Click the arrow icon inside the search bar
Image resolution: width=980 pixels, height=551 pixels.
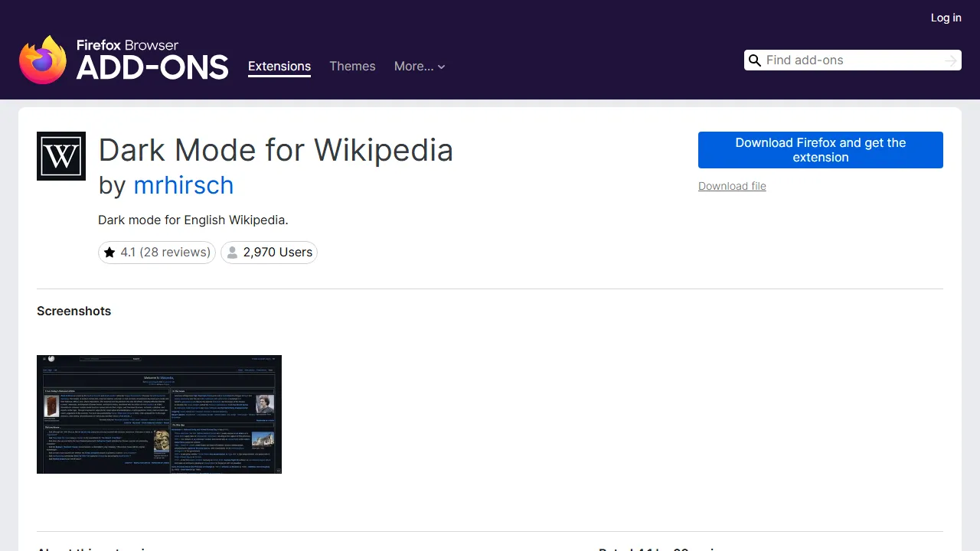coord(950,60)
